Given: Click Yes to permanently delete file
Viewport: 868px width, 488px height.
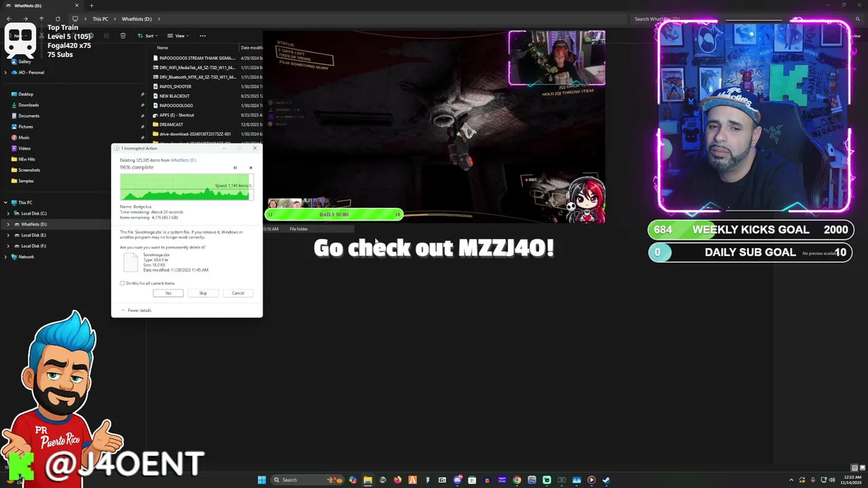Looking at the screenshot, I should point(168,293).
